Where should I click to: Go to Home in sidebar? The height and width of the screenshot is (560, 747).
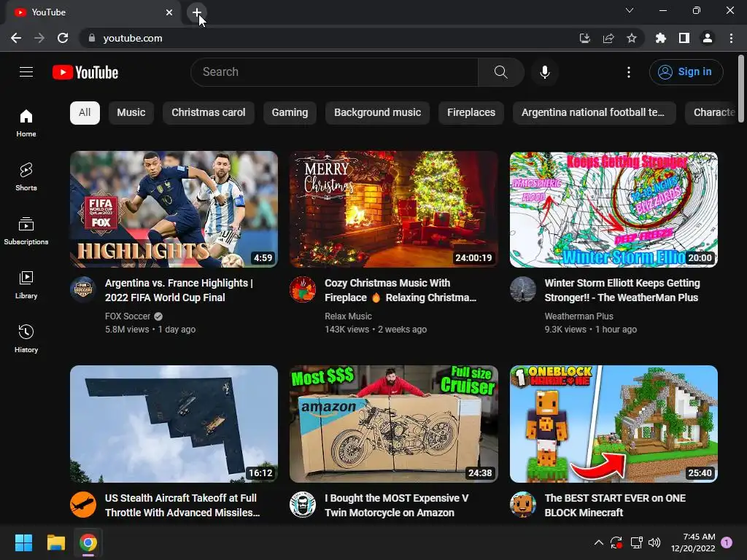[x=26, y=123]
